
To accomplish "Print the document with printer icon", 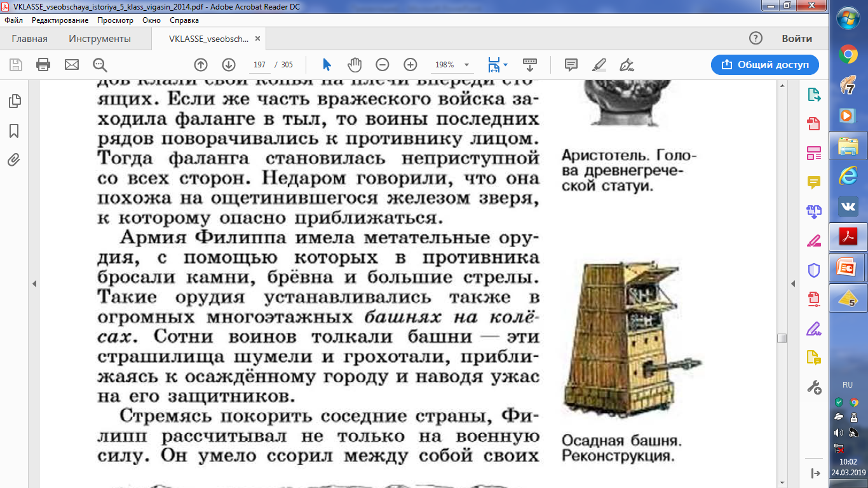I will click(x=43, y=64).
